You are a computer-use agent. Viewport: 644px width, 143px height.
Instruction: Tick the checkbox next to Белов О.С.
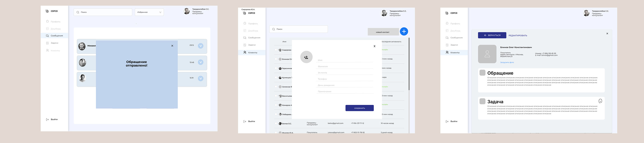point(276,123)
